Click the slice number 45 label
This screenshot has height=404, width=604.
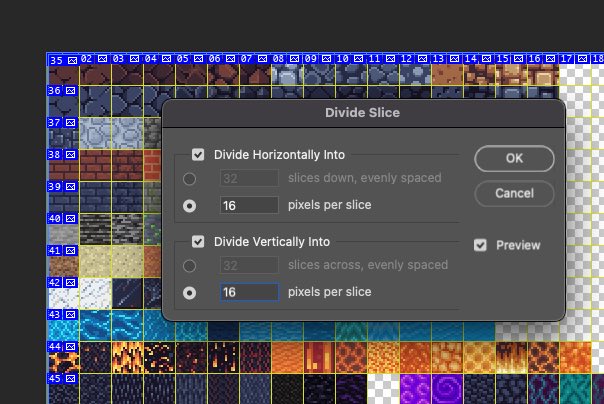54,378
